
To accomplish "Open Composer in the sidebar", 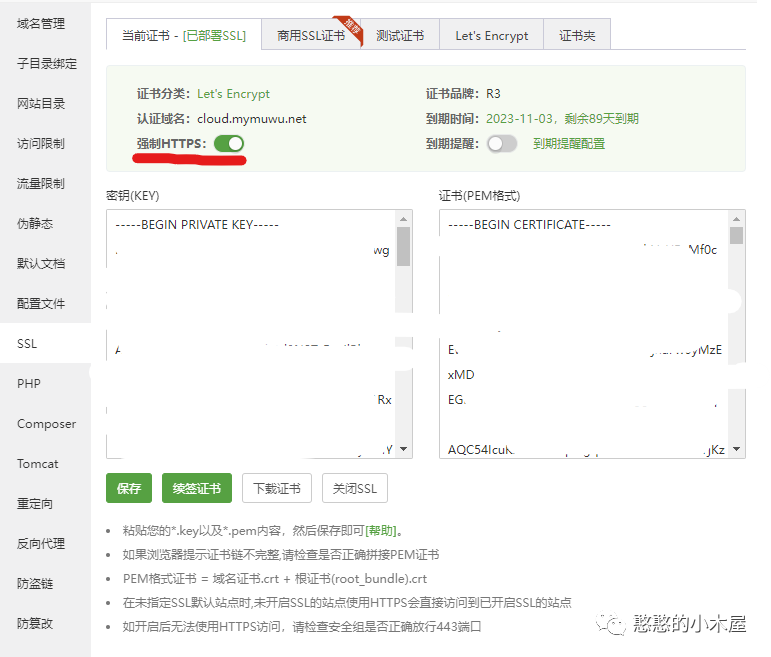I will coord(46,423).
